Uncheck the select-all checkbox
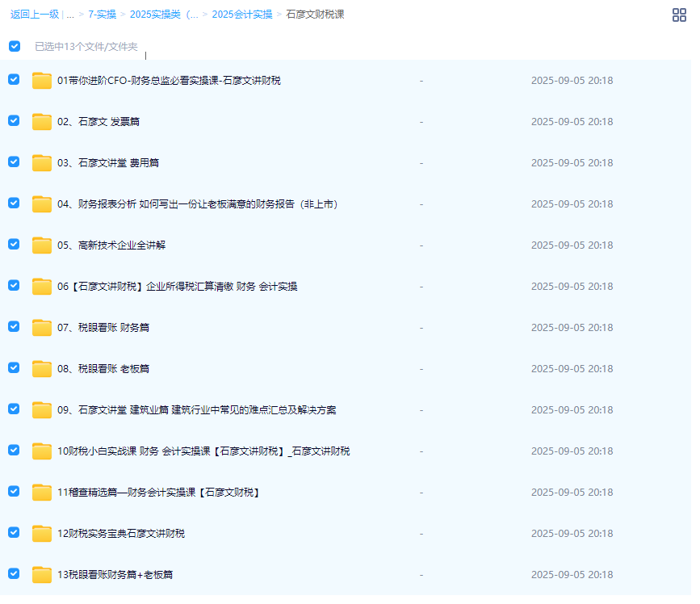This screenshot has width=700, height=604. click(x=15, y=46)
